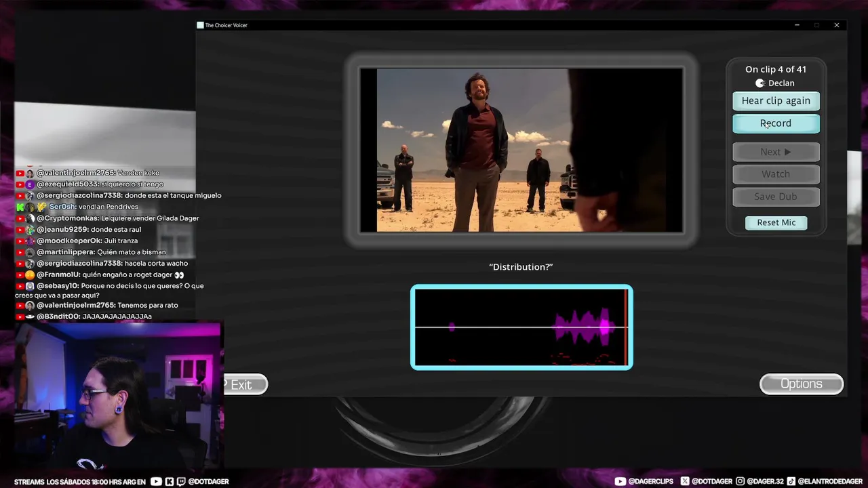Click the username @moodkeeperOk in chat
The height and width of the screenshot is (488, 868).
pos(68,241)
